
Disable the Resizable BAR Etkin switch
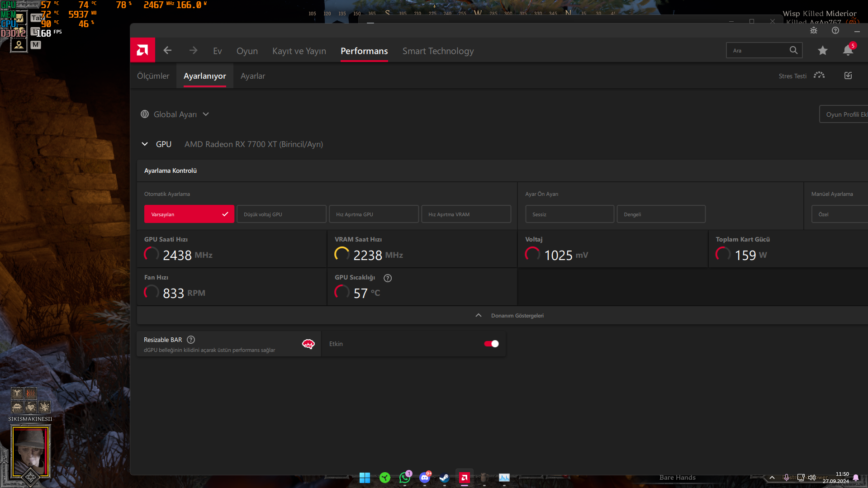click(x=491, y=344)
